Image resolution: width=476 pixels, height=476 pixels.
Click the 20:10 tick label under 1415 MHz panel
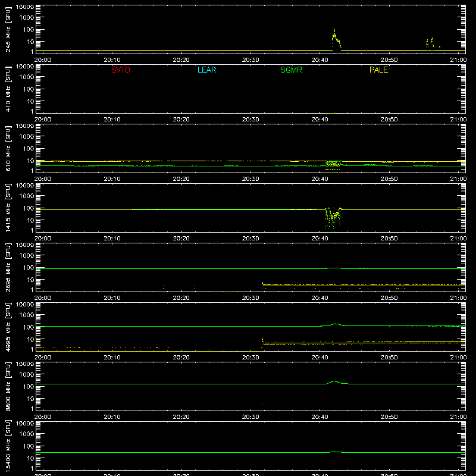[112, 239]
